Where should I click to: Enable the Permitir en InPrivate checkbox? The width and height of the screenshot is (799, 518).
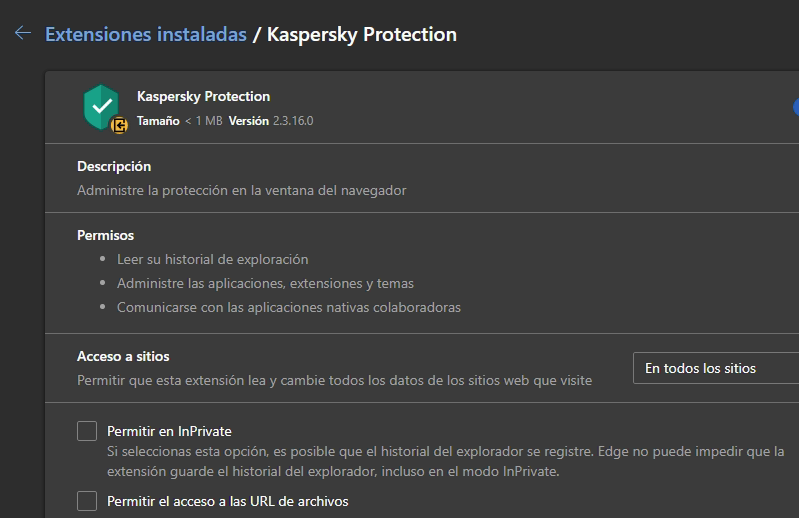pos(87,431)
